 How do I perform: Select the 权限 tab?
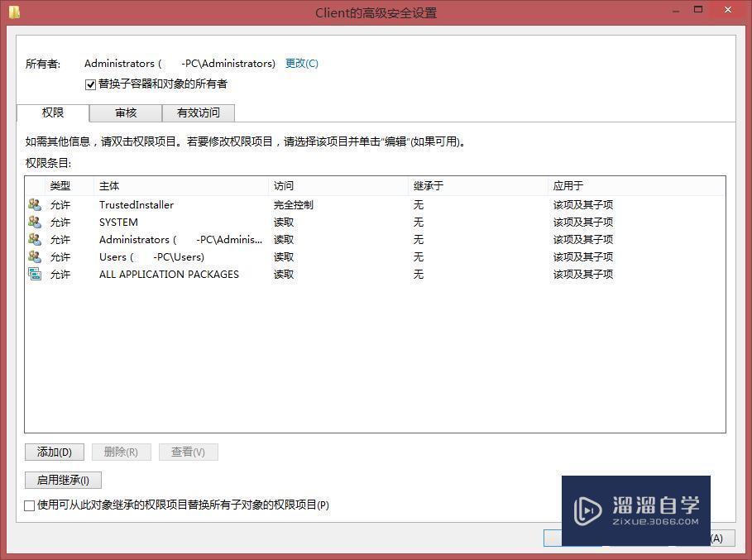(53, 112)
